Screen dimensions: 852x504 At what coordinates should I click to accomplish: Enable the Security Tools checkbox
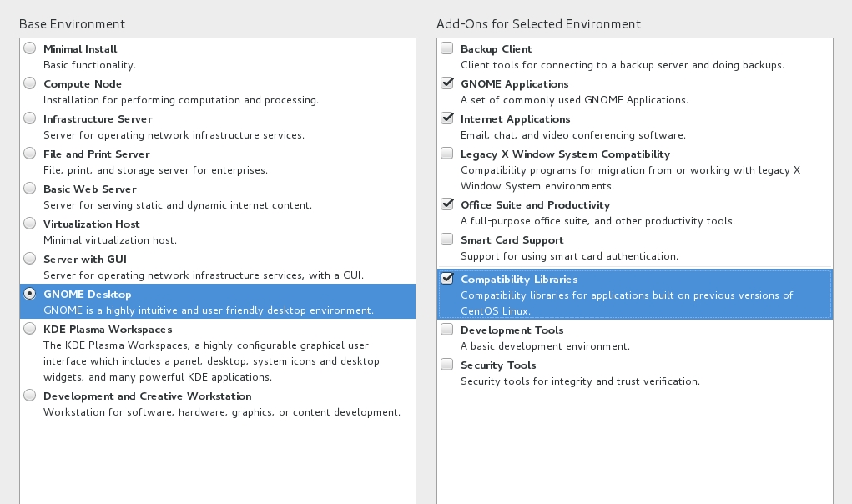click(x=447, y=365)
